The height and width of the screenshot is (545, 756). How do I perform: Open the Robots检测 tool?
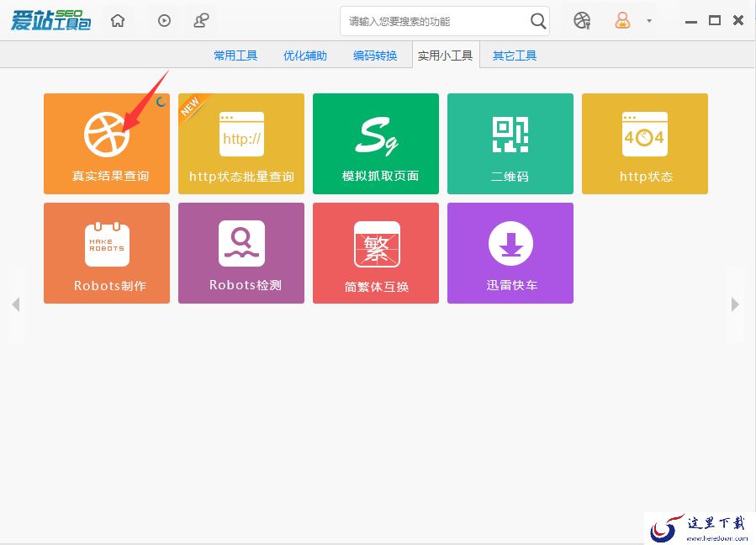coord(241,253)
